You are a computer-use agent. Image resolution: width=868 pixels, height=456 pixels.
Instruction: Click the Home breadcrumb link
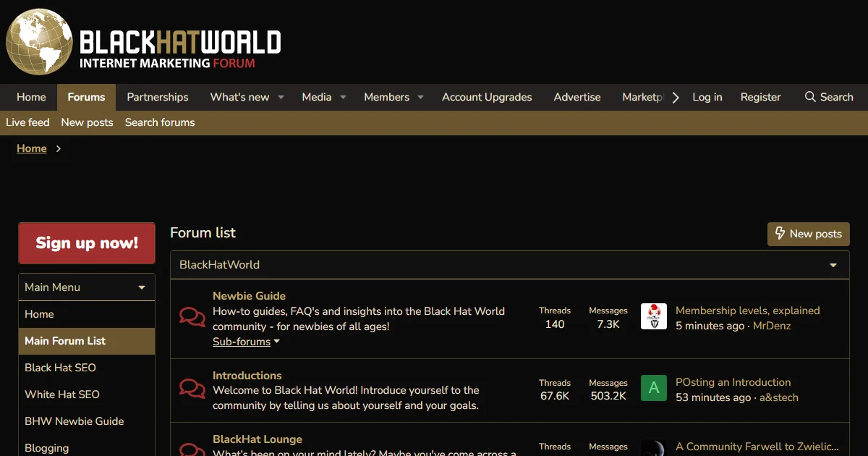tap(32, 148)
